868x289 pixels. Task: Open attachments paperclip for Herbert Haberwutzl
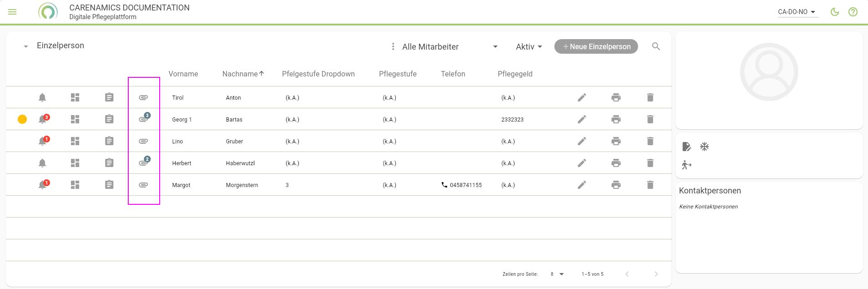pyautogui.click(x=143, y=163)
